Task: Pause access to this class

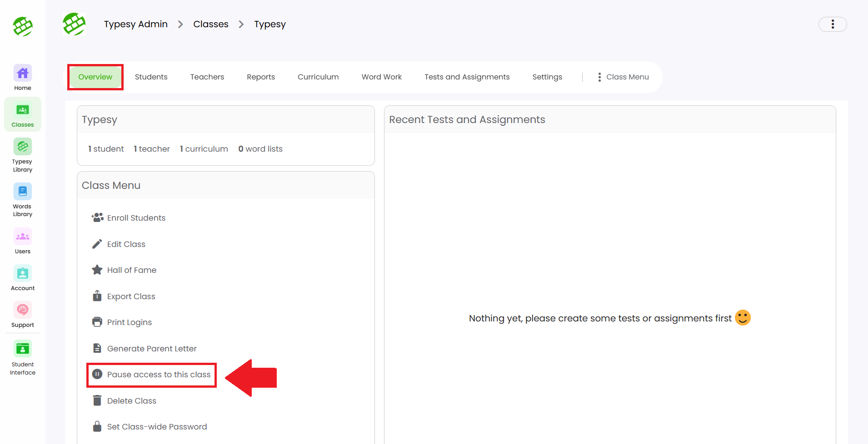Action: pyautogui.click(x=159, y=375)
